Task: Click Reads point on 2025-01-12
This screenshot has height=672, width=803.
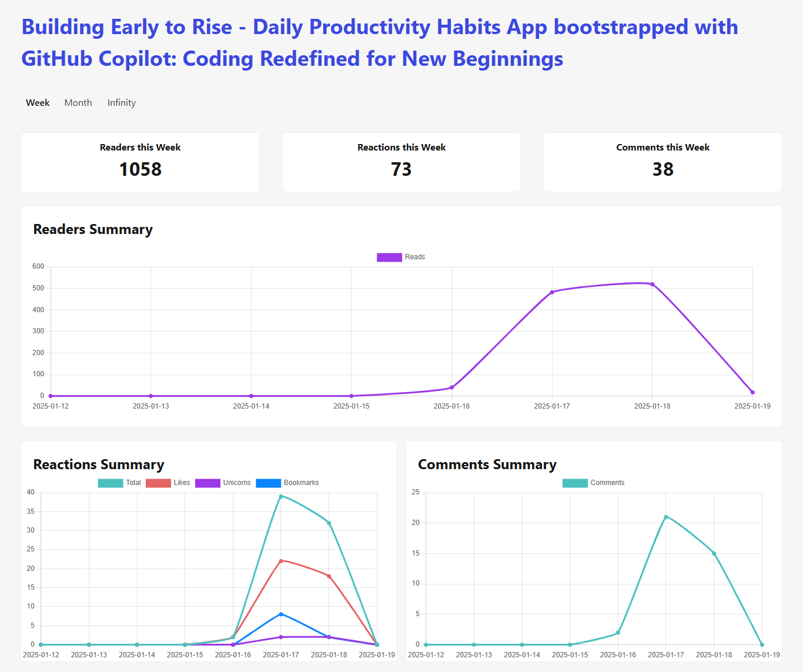Action: pos(51,396)
